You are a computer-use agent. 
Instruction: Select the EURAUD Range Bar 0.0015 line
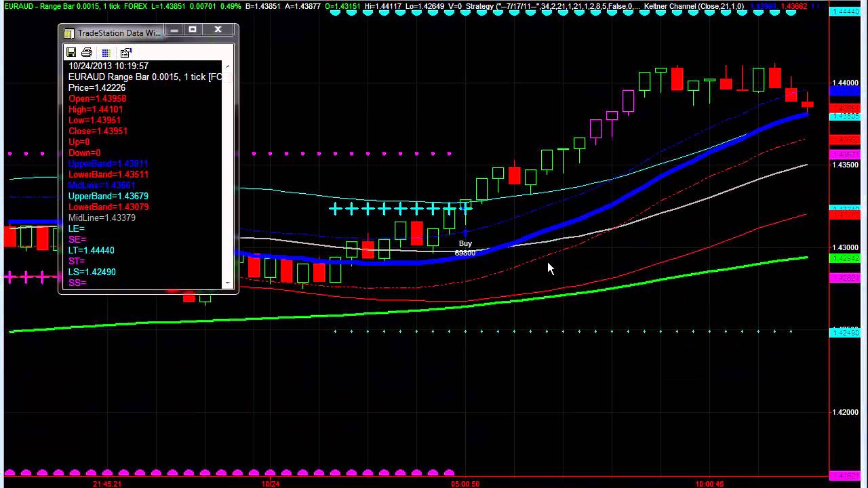click(x=145, y=77)
